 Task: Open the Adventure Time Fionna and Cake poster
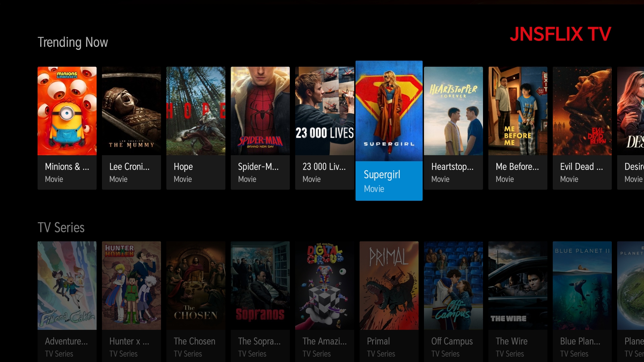coord(67,286)
